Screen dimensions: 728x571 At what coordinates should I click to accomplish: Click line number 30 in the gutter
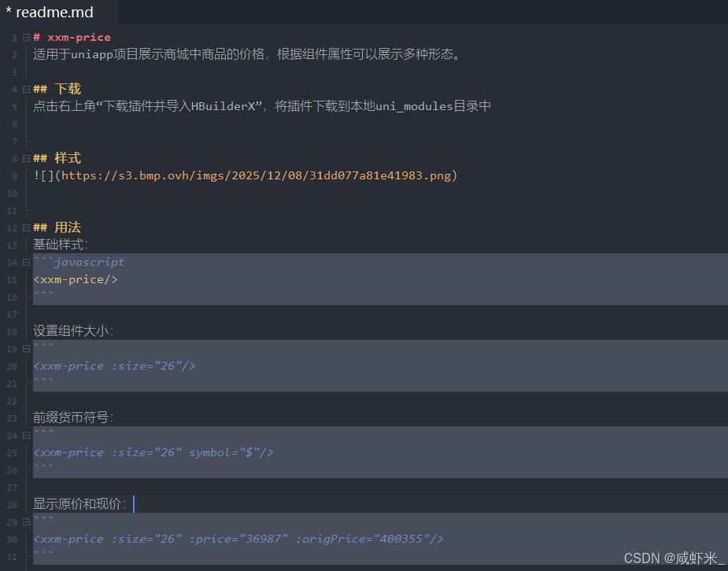(x=12, y=540)
